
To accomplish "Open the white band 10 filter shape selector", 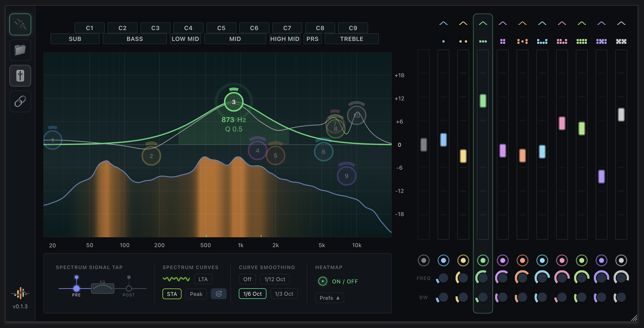I will pyautogui.click(x=621, y=23).
